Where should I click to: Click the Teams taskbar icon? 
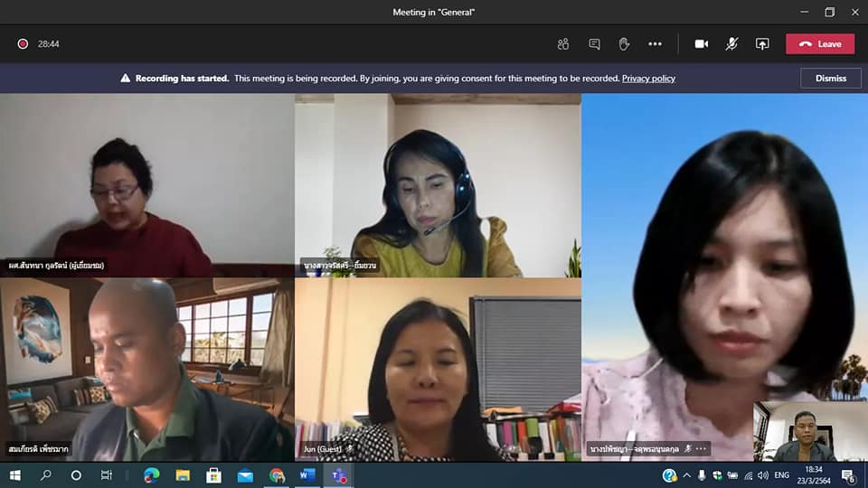[x=339, y=475]
